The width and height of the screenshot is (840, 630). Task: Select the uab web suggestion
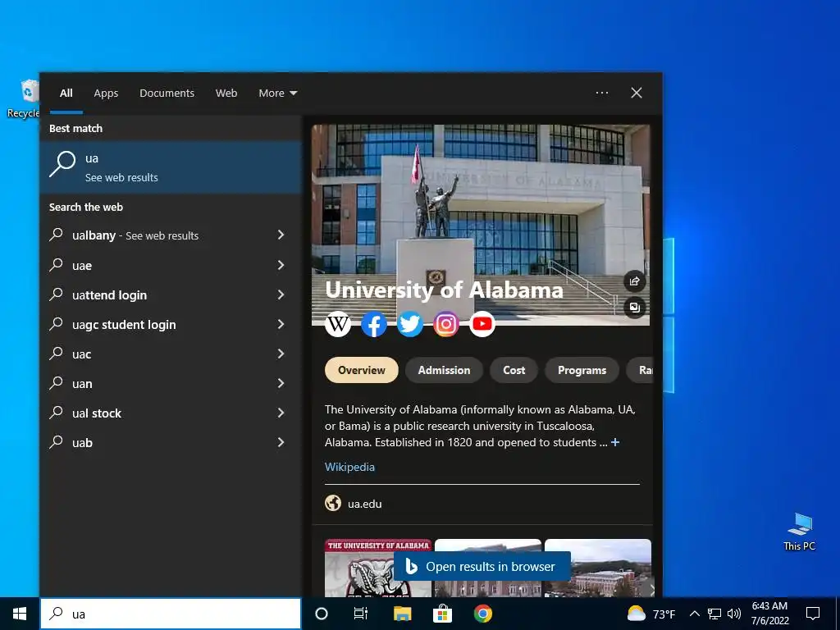point(171,442)
